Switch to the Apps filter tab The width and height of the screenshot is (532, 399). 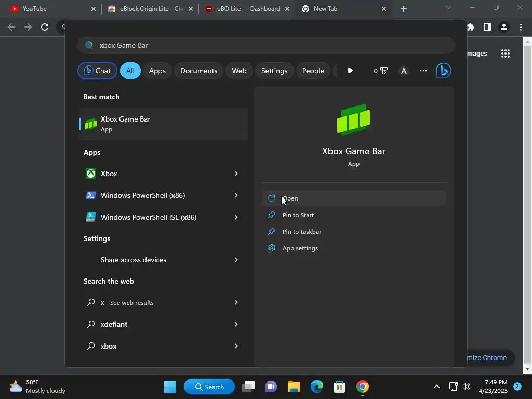tap(157, 71)
